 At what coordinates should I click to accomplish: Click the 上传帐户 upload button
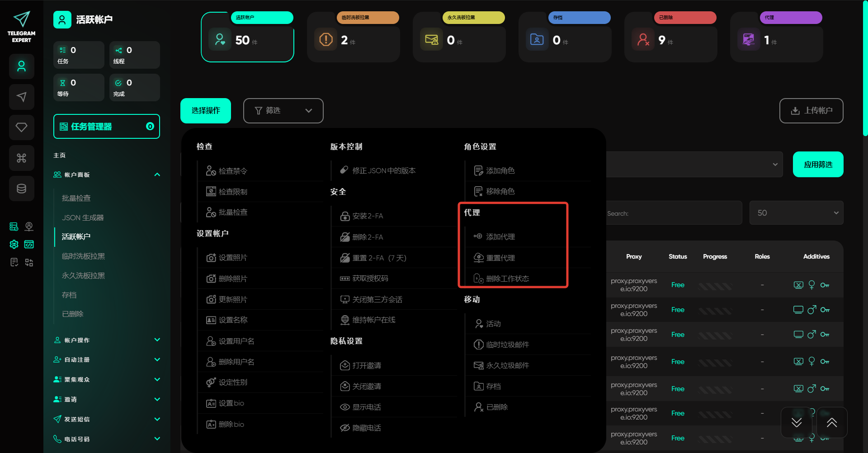[811, 111]
